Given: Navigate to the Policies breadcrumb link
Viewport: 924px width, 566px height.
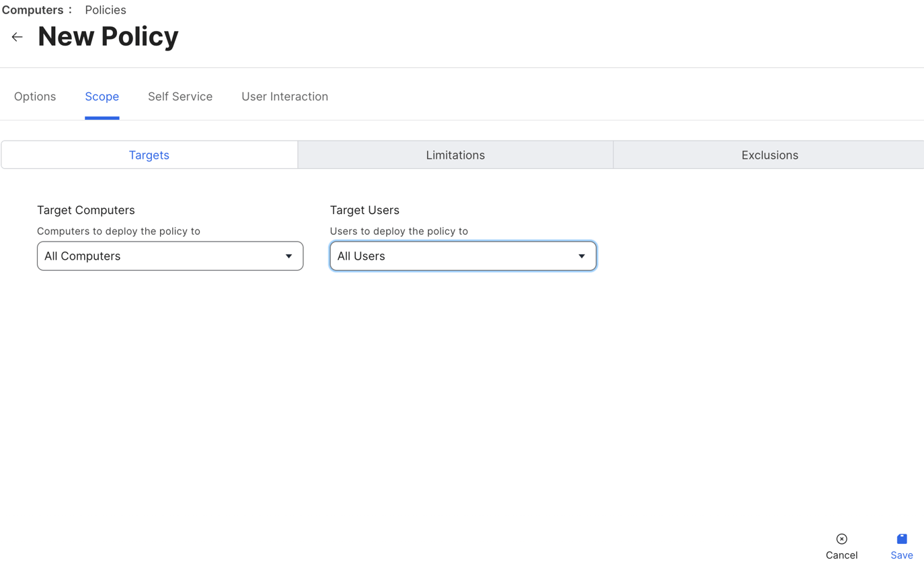Looking at the screenshot, I should coord(106,10).
